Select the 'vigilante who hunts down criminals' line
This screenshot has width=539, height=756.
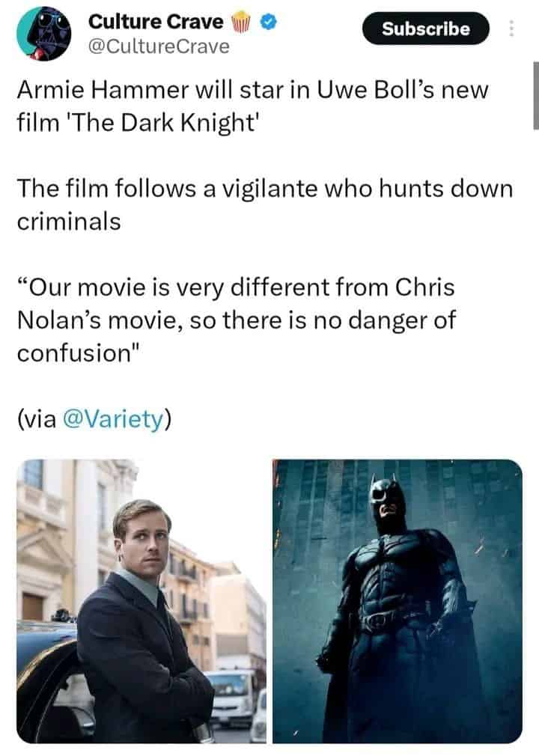coord(265,204)
